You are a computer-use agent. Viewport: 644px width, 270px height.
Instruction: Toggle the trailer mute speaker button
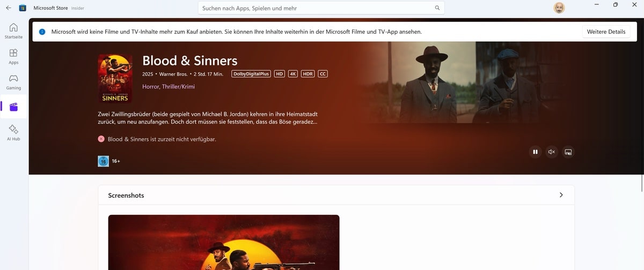552,152
